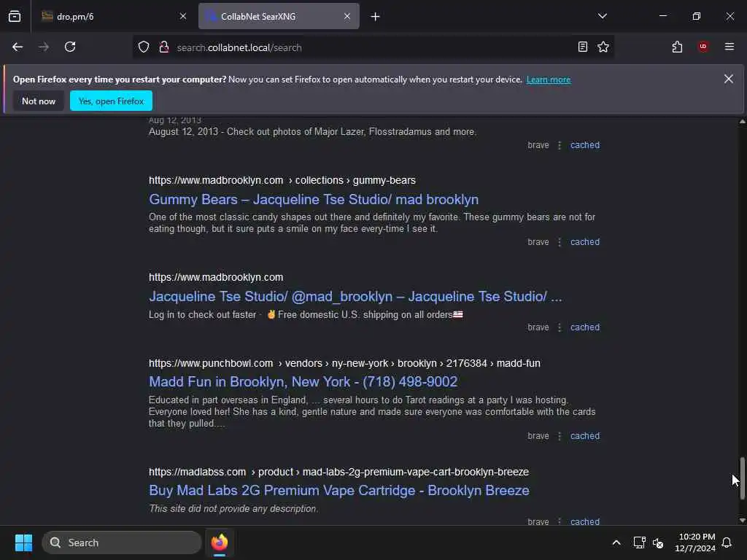Click Not now in notification bar

point(39,101)
